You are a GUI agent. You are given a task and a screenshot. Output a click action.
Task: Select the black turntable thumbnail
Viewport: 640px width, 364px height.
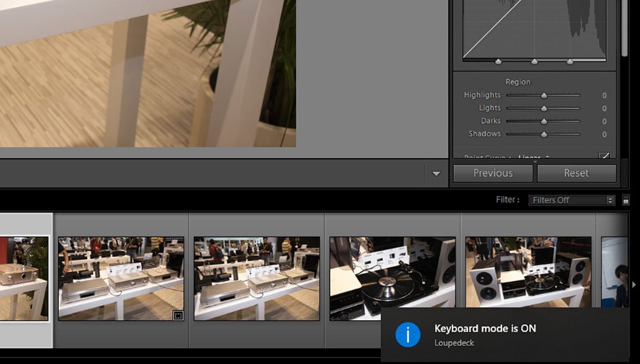click(393, 279)
